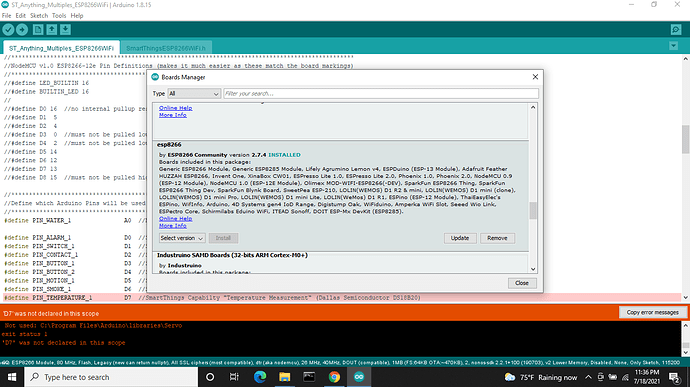The width and height of the screenshot is (690, 387).
Task: Click the Boards Manager list scrollbar thumb
Action: pyautogui.click(x=533, y=210)
